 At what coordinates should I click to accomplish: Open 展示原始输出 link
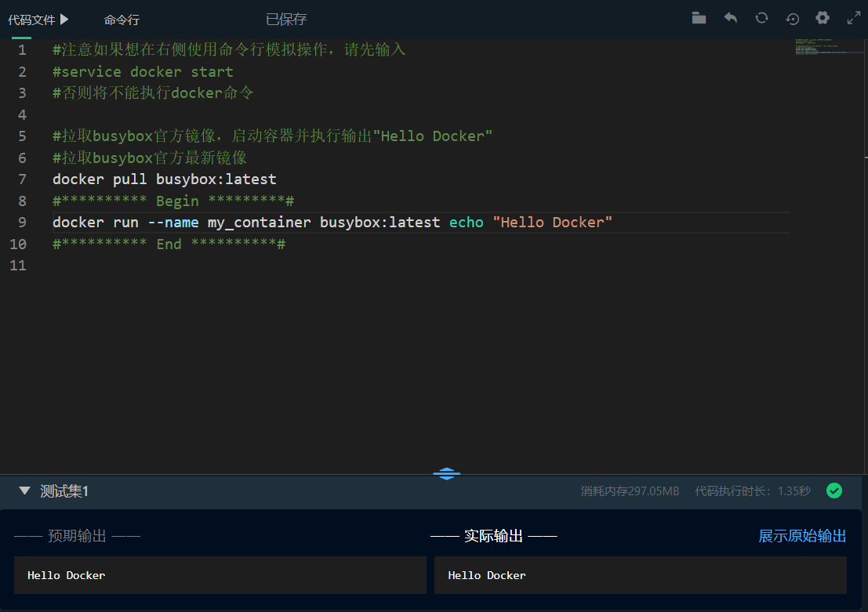click(x=801, y=536)
